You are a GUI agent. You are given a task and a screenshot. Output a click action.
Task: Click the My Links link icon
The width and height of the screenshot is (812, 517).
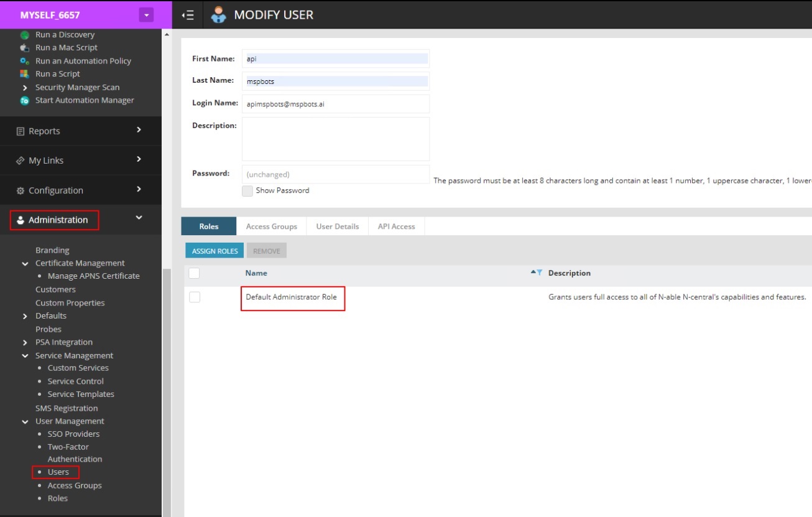point(21,161)
